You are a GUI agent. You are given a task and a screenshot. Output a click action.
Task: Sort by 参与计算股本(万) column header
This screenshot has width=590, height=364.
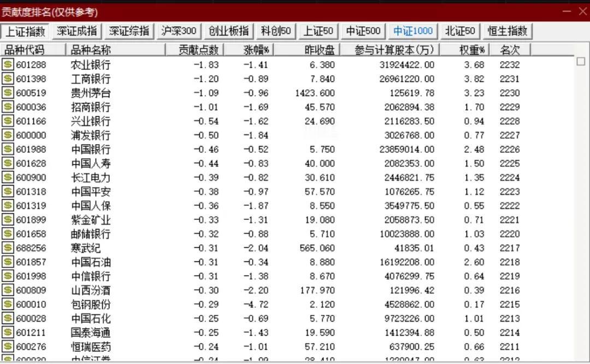pyautogui.click(x=390, y=50)
